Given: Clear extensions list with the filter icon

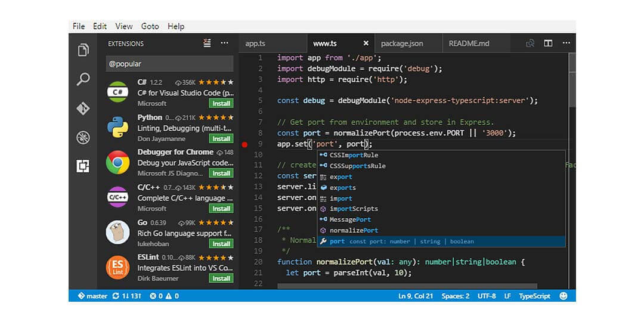Looking at the screenshot, I should [x=207, y=43].
